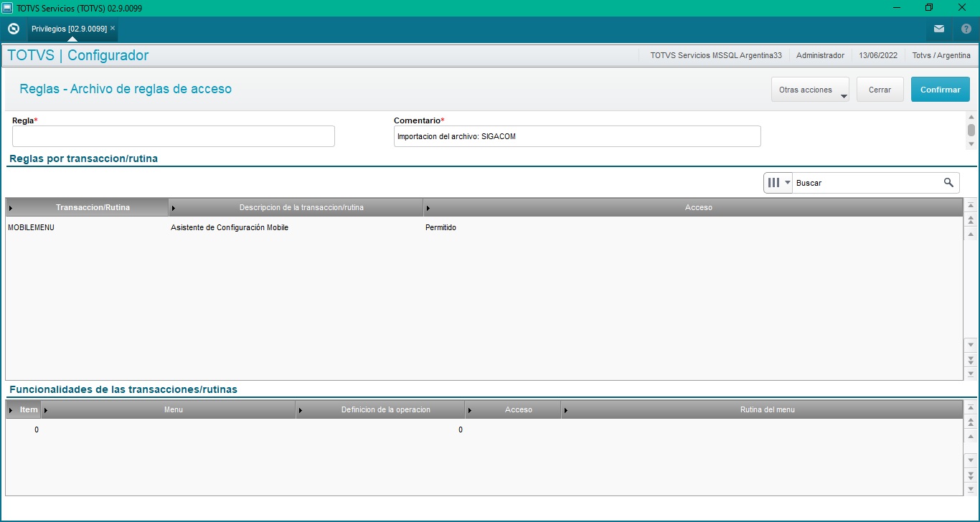This screenshot has width=980, height=522.
Task: Click the magnifier icon in Buscar field
Action: tap(948, 183)
